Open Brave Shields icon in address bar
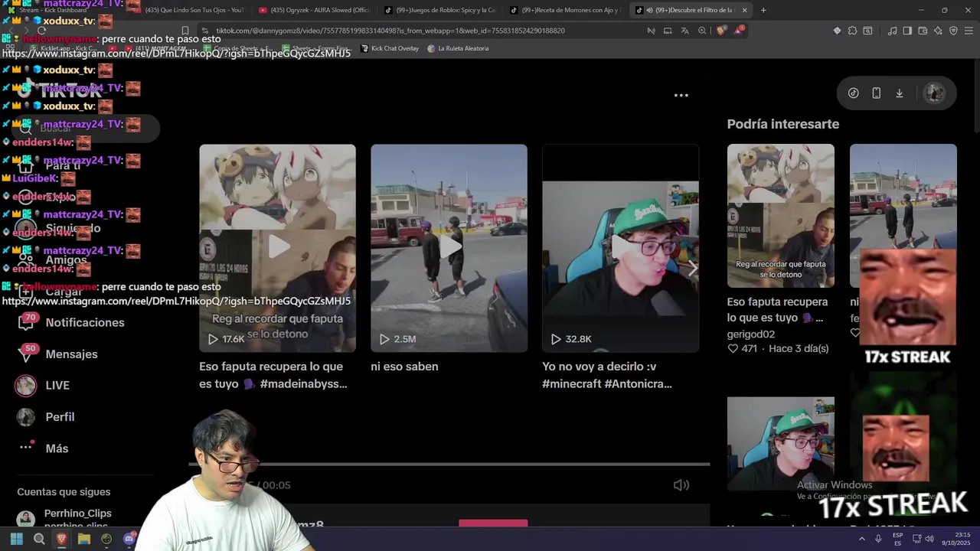 tap(721, 31)
